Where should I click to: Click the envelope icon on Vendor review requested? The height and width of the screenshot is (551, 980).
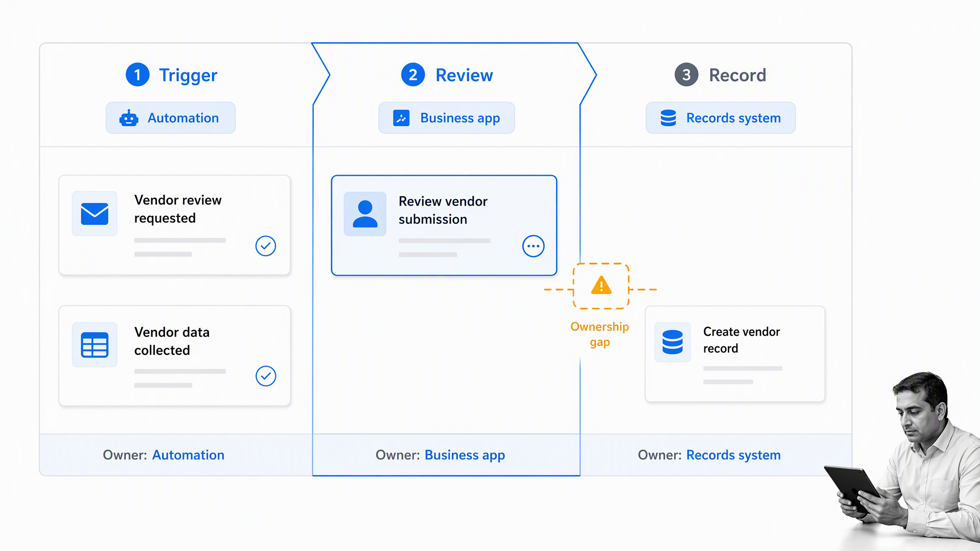point(95,213)
